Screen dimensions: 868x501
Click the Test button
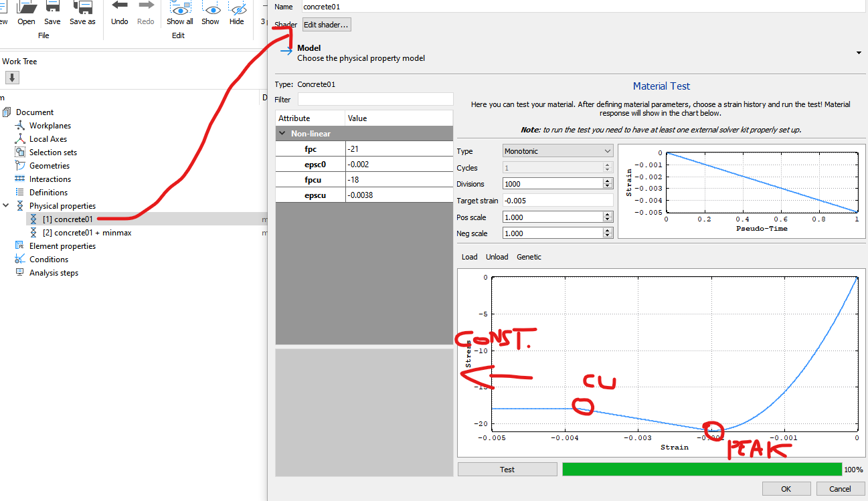click(x=507, y=470)
